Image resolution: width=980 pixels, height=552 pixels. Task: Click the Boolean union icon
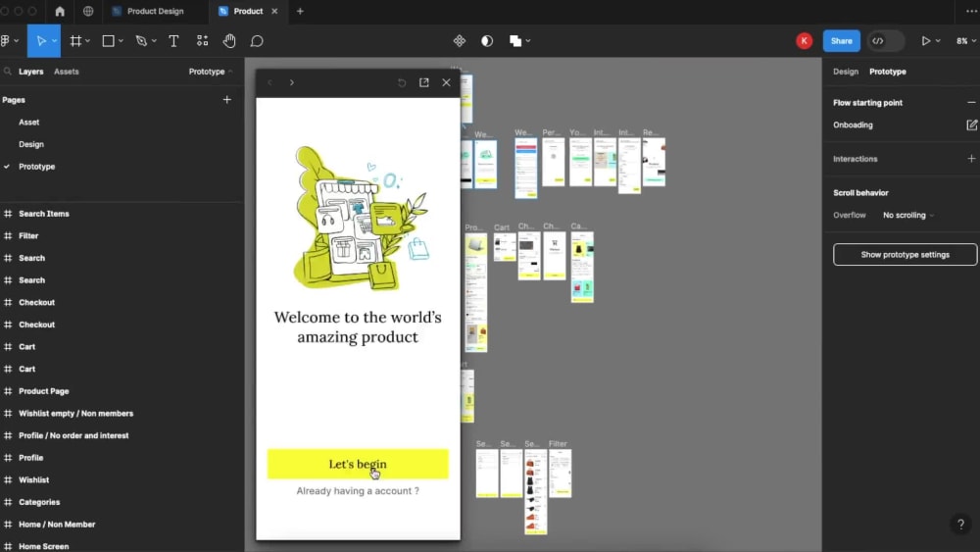[x=515, y=40]
